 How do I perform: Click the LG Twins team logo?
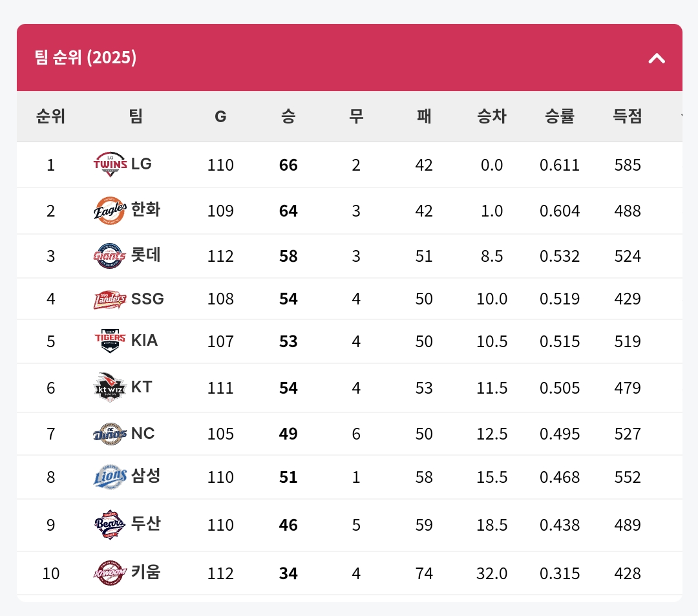pos(110,164)
